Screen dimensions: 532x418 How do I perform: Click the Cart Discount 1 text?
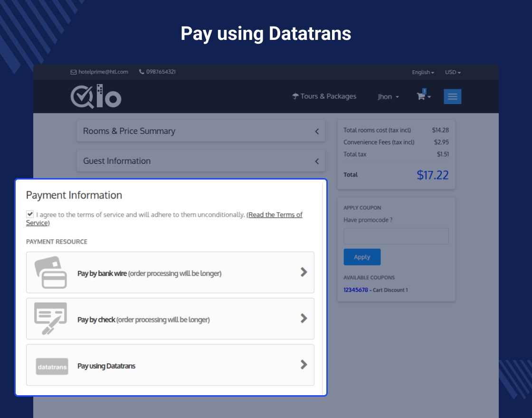[390, 290]
